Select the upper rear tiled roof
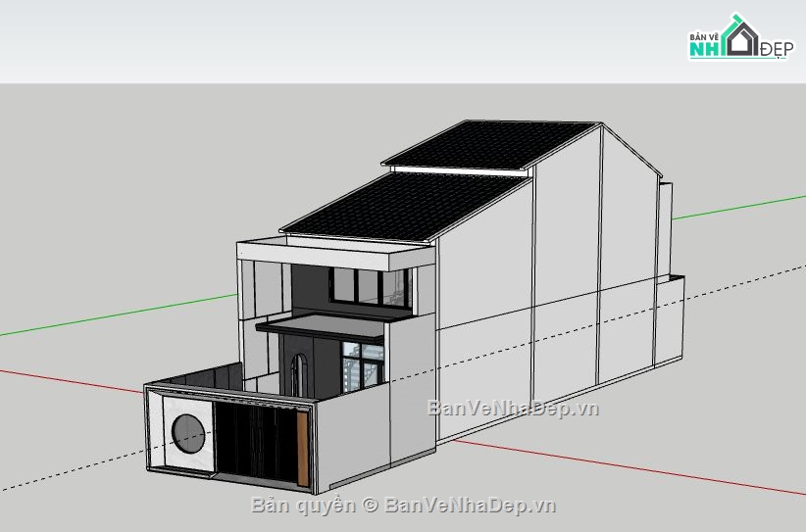Viewport: 806px width, 532px height. click(x=490, y=145)
